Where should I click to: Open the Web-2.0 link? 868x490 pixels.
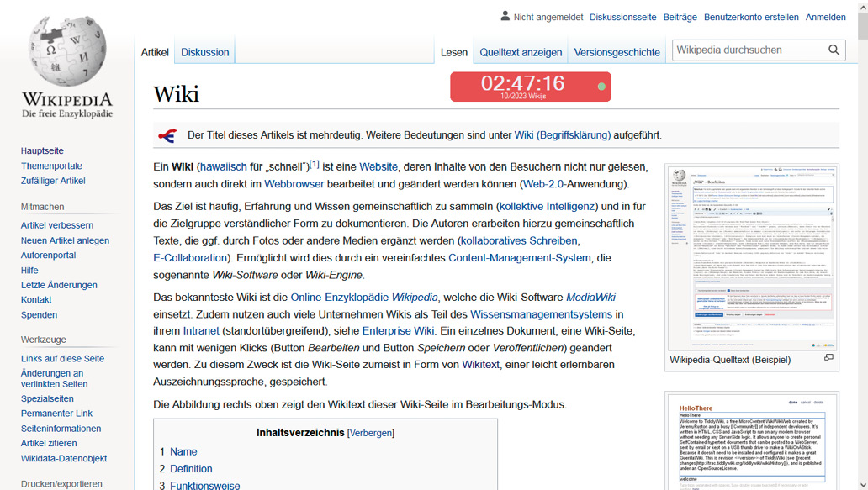click(x=543, y=184)
